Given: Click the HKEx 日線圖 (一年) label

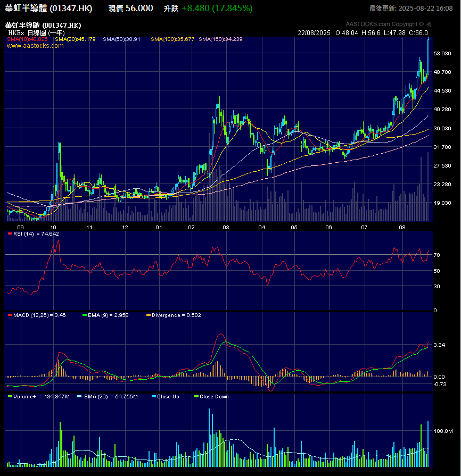Looking at the screenshot, I should [x=37, y=33].
